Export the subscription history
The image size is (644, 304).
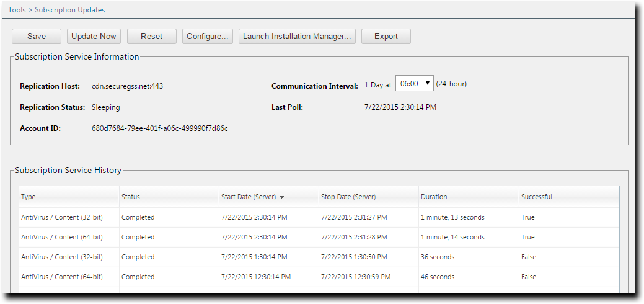pyautogui.click(x=386, y=36)
